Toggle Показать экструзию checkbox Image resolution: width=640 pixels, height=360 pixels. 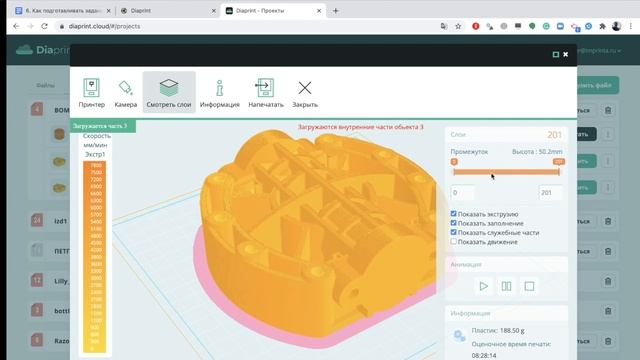tap(453, 213)
